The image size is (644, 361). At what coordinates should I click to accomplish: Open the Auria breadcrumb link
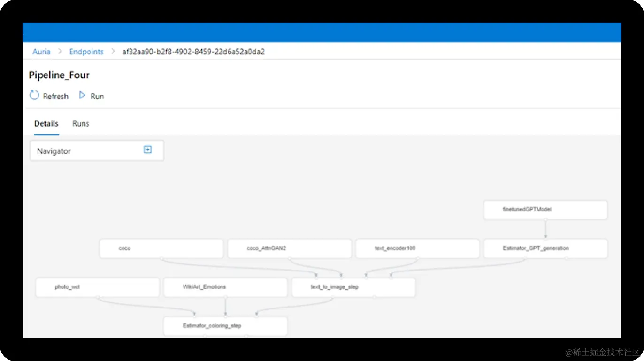coord(41,52)
